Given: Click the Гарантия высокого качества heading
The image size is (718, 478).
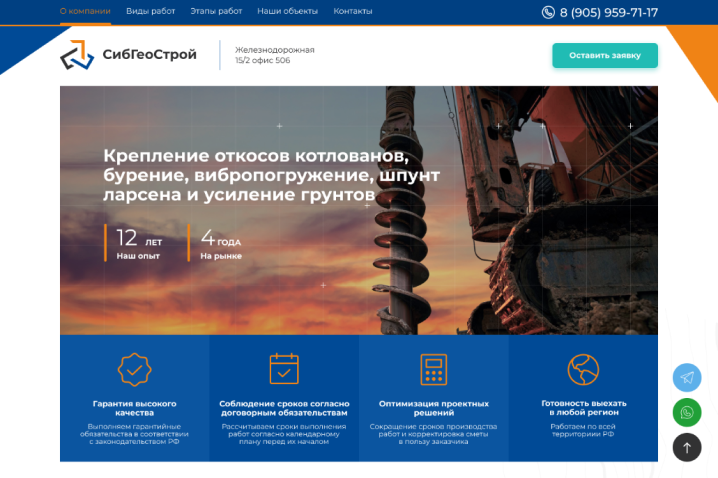Looking at the screenshot, I should (x=134, y=408).
